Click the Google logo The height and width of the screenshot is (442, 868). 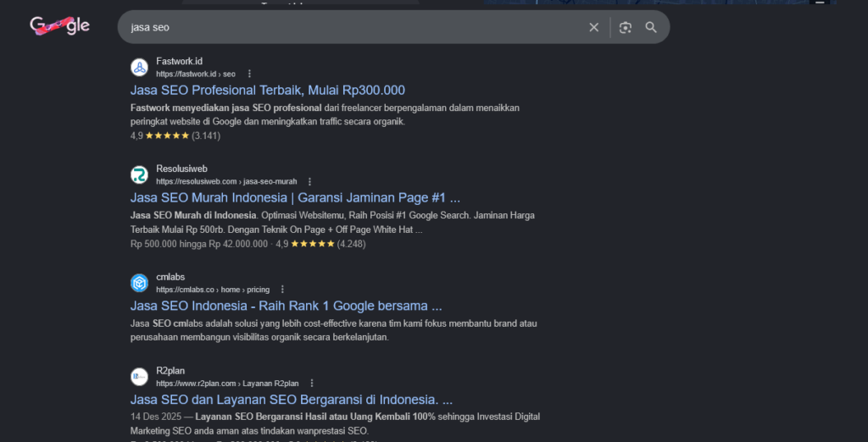coord(60,26)
